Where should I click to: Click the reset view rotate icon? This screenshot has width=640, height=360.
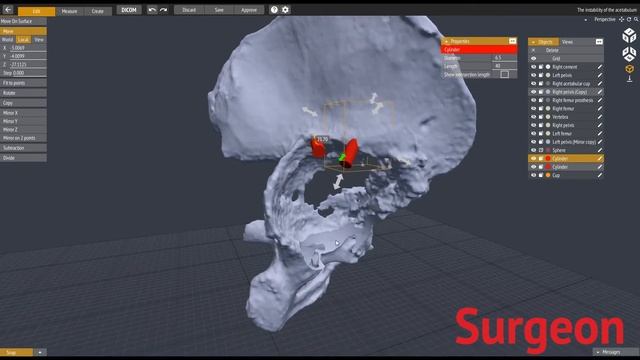(x=629, y=20)
